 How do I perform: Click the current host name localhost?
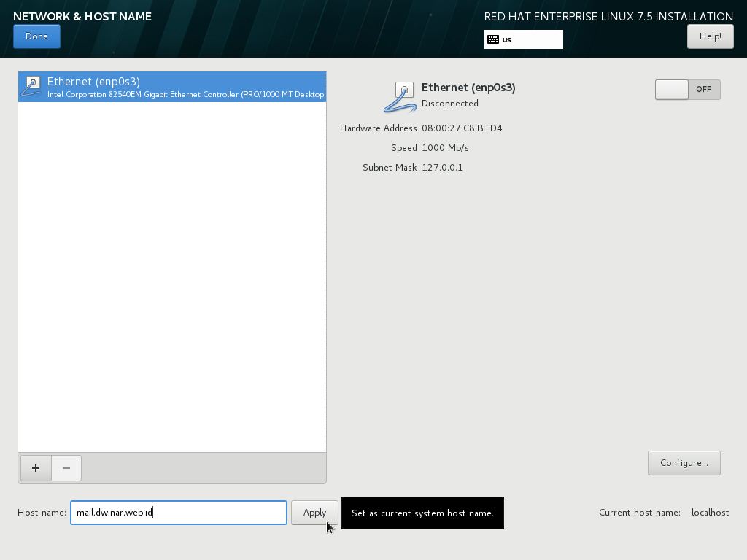click(x=710, y=513)
